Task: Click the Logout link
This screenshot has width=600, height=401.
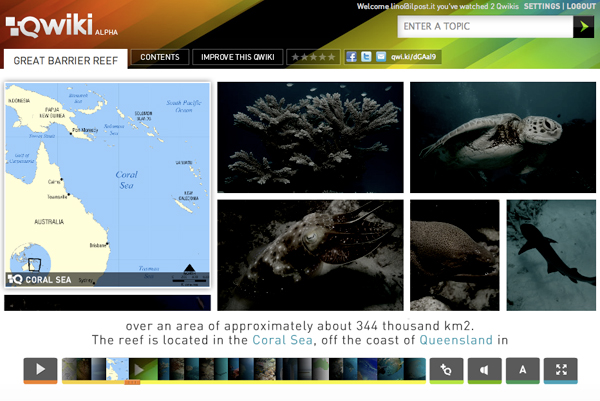Action: pyautogui.click(x=581, y=6)
